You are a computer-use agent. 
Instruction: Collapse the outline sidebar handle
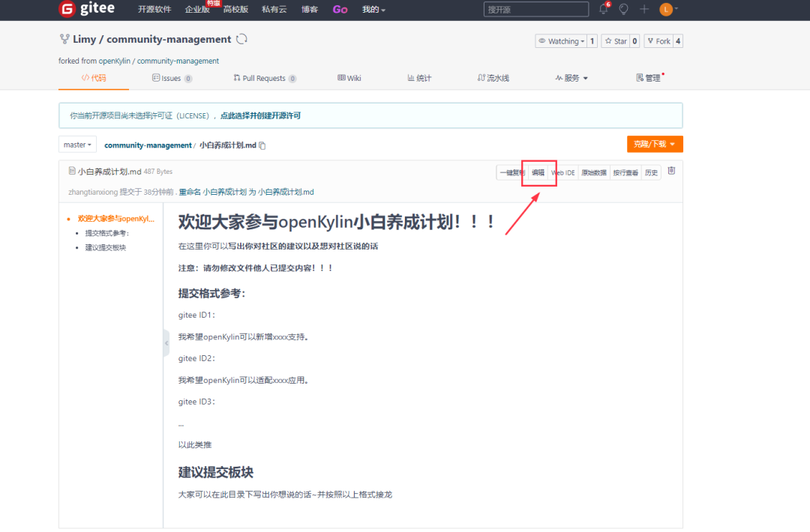pyautogui.click(x=166, y=343)
